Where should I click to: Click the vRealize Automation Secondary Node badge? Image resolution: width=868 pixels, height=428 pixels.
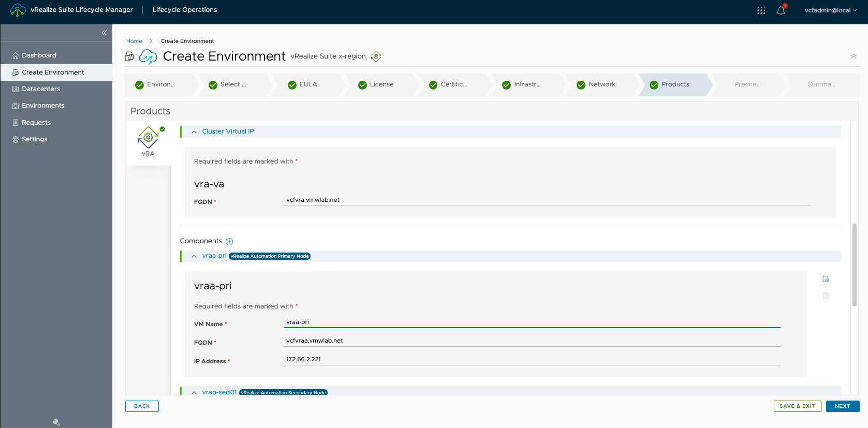[x=283, y=392]
